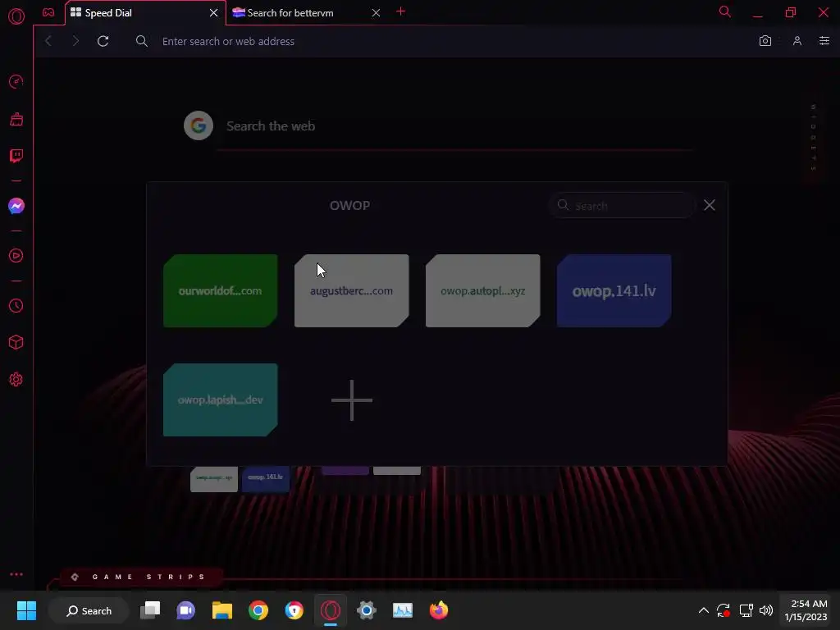The height and width of the screenshot is (630, 840).
Task: Close the Search for bettervm tab
Action: 376,13
